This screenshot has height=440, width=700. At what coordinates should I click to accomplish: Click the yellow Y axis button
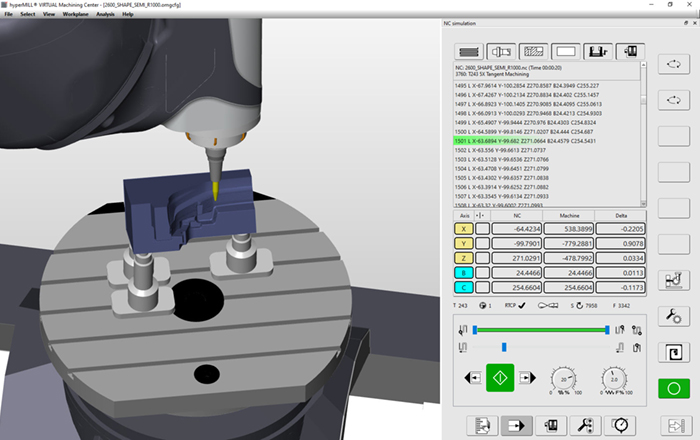pyautogui.click(x=464, y=244)
